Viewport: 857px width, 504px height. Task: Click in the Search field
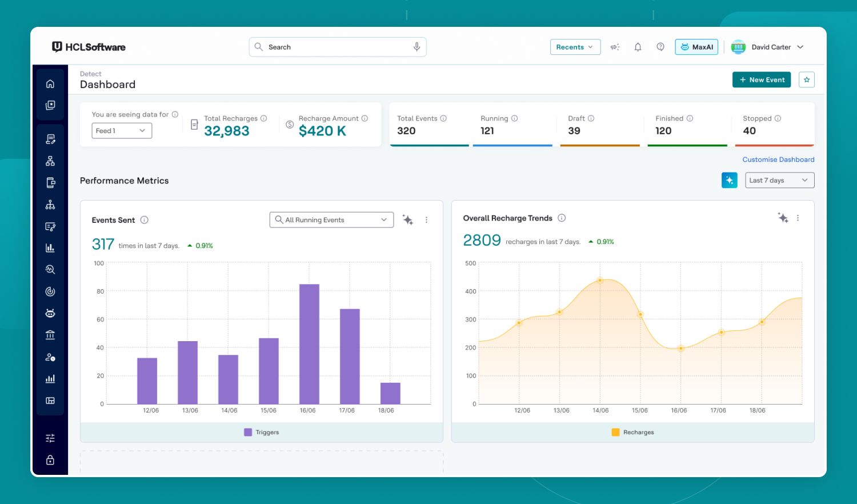tap(338, 47)
